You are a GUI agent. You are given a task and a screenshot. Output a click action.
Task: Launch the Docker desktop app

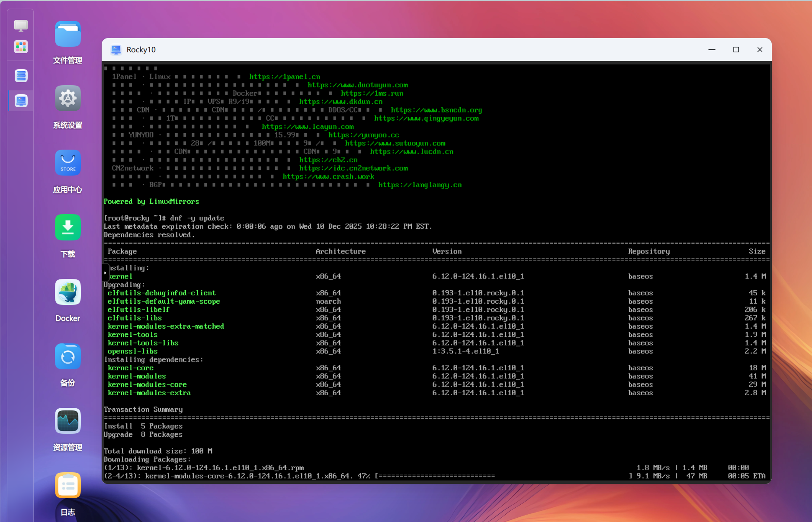68,292
